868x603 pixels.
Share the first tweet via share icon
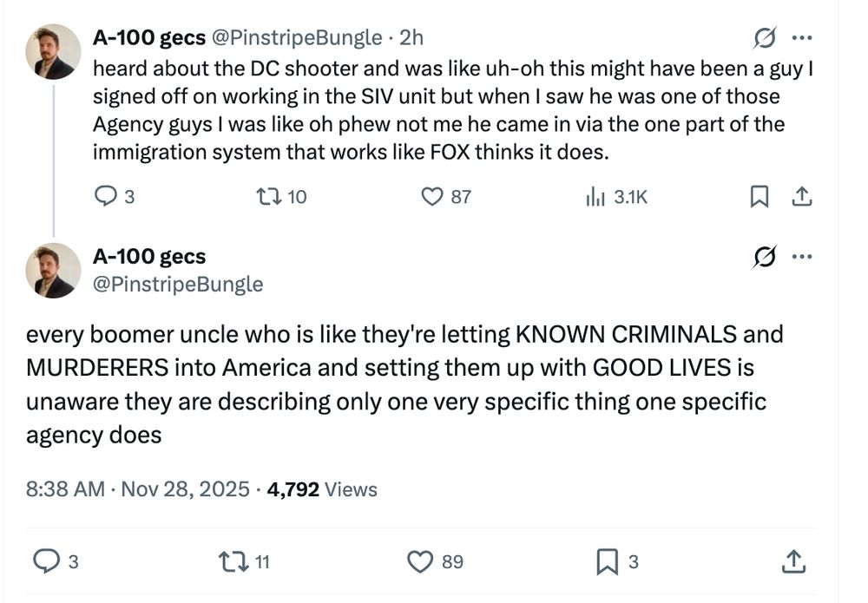[801, 198]
